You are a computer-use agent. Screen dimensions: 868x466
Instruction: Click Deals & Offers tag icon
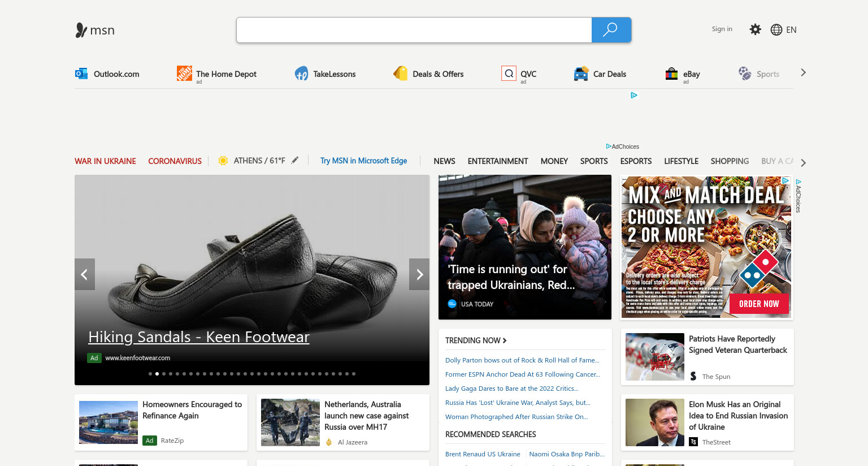coord(401,74)
